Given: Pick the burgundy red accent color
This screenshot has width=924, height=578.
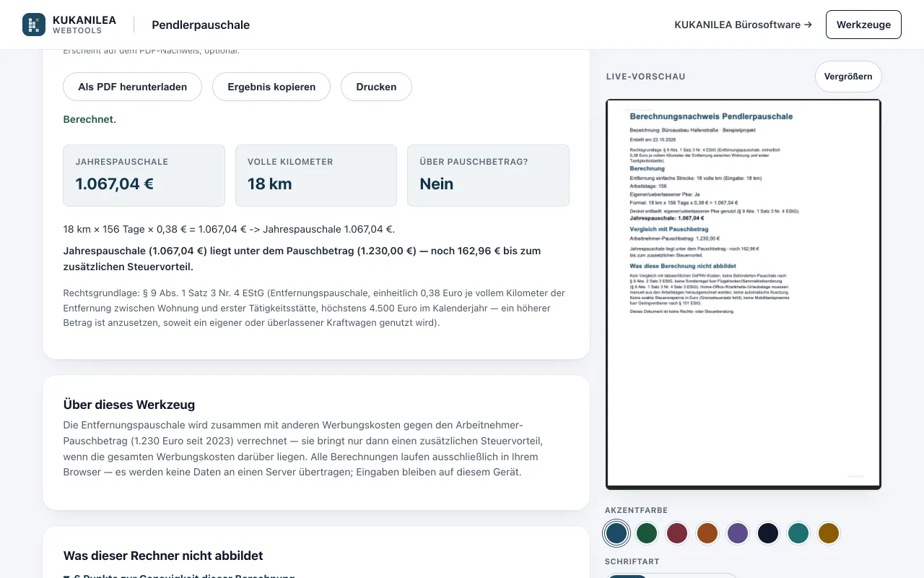Looking at the screenshot, I should click(x=677, y=533).
